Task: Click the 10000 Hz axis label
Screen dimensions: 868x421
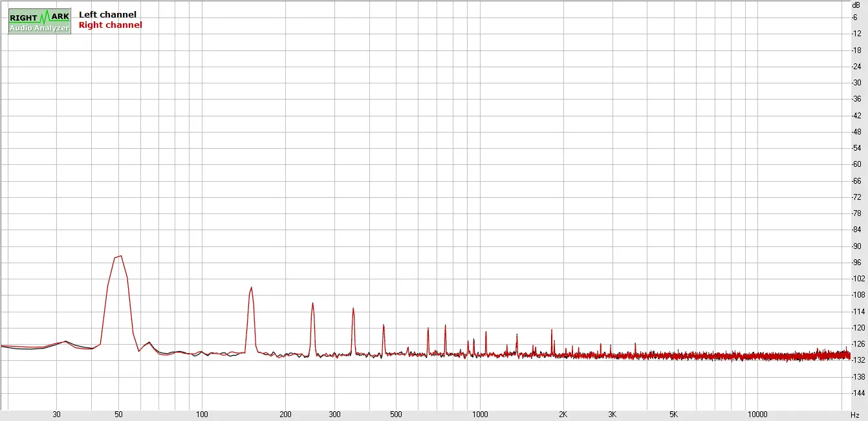Action: click(757, 415)
